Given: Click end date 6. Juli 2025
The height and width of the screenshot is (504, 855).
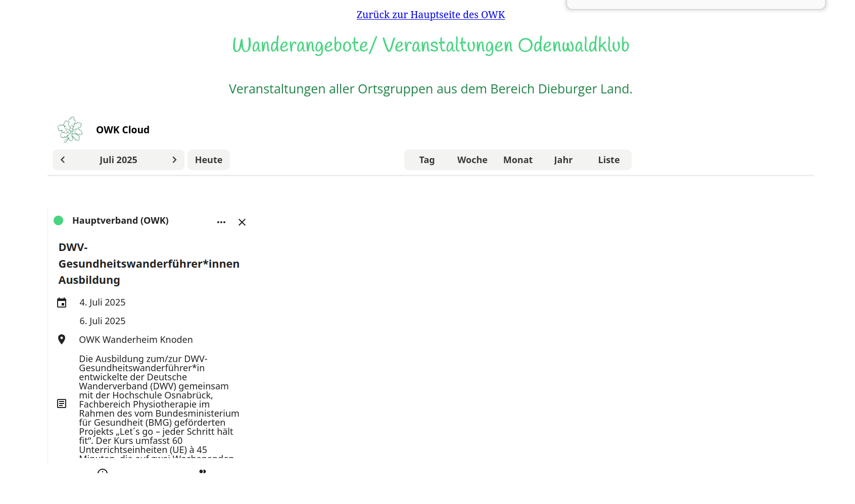Looking at the screenshot, I should pyautogui.click(x=103, y=321).
